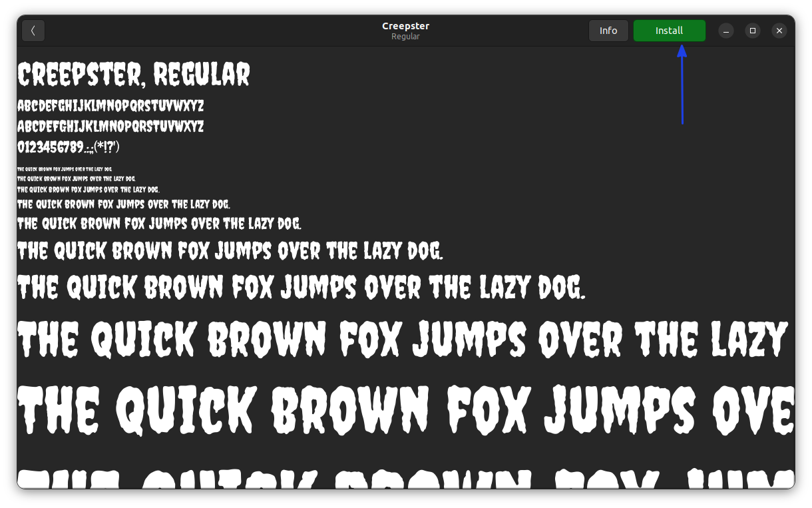Image resolution: width=812 pixels, height=508 pixels.
Task: Click the dark preview background area
Action: tap(599, 166)
